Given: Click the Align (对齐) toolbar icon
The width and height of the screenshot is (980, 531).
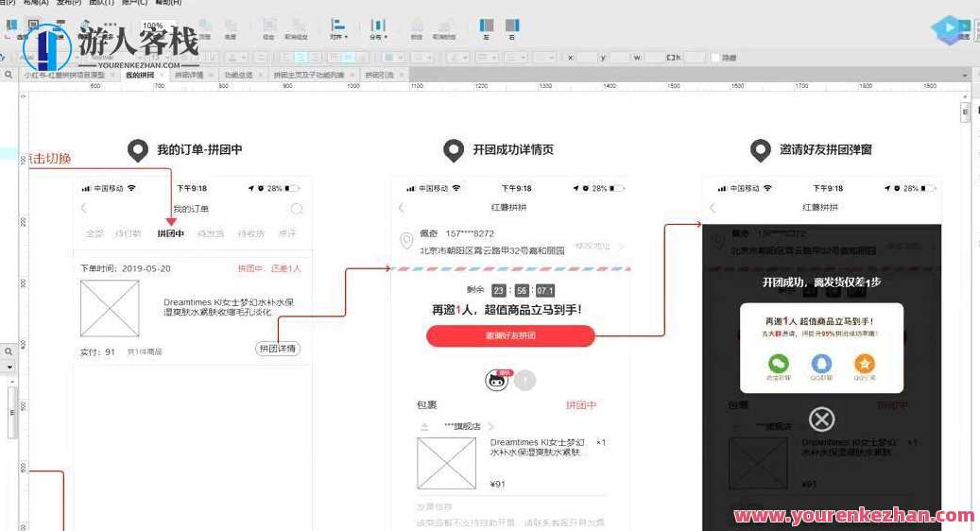Looking at the screenshot, I should pos(338,26).
